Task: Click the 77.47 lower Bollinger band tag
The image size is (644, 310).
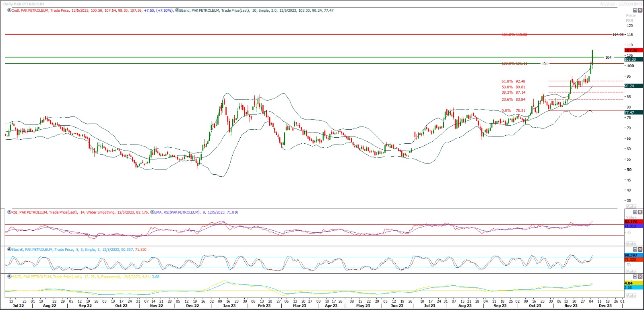Action: [634, 113]
